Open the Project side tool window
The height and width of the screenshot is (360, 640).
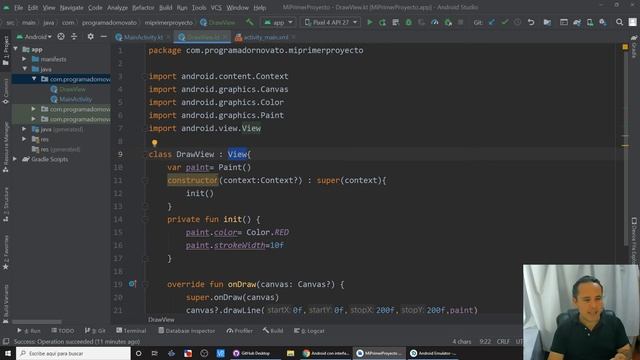point(6,50)
